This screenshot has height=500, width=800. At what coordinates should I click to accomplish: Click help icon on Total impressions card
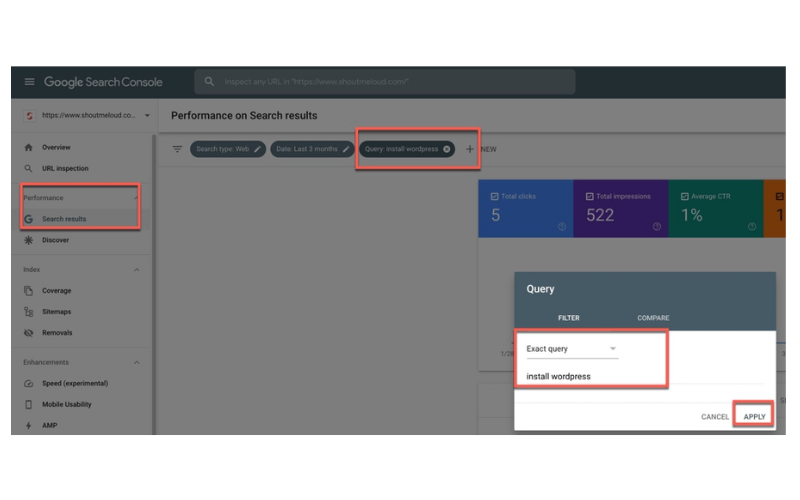pos(657,227)
